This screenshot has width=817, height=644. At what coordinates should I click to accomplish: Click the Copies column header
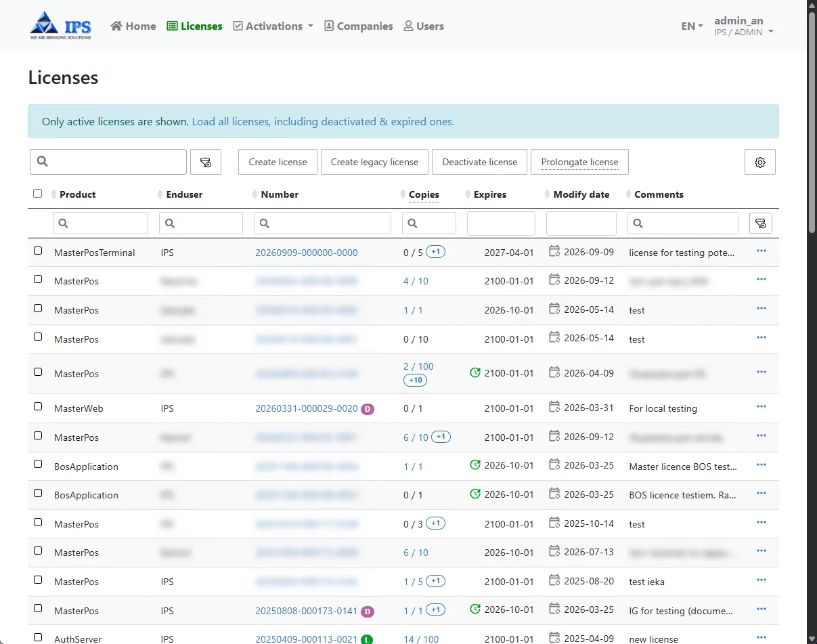coord(424,194)
